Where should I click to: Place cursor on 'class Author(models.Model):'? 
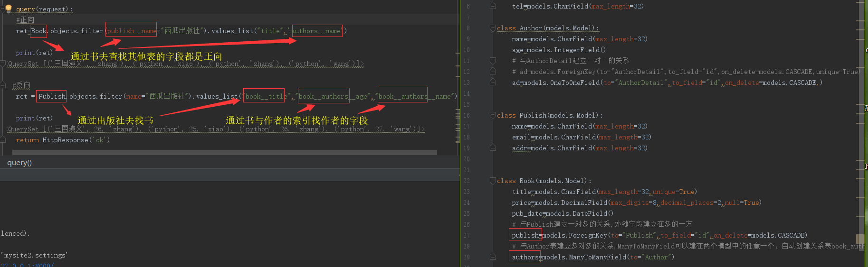[548, 28]
